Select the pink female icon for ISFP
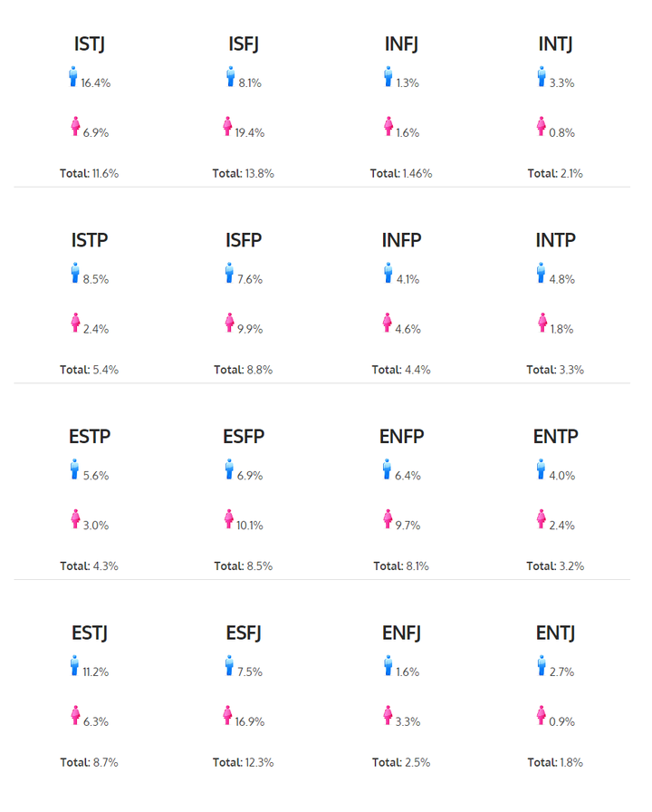 click(x=229, y=323)
